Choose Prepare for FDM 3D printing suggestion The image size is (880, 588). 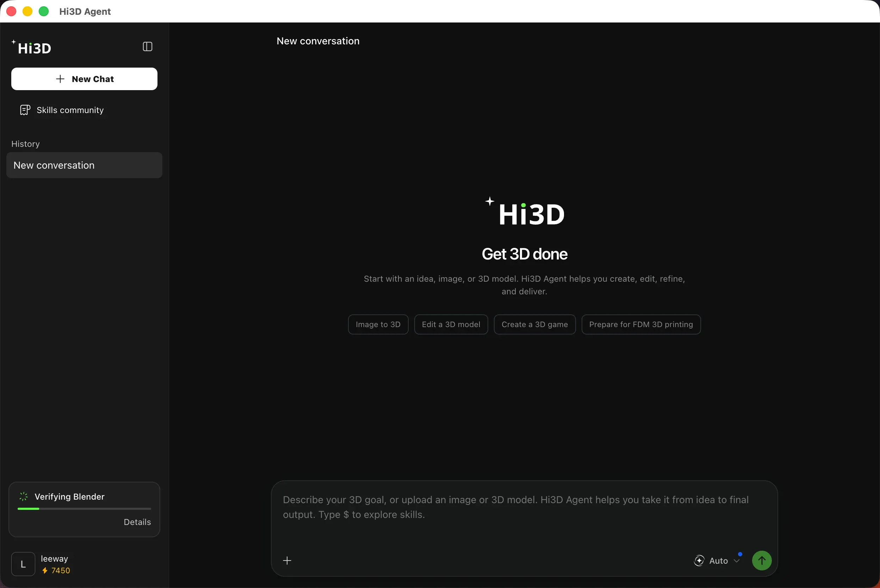click(x=641, y=324)
